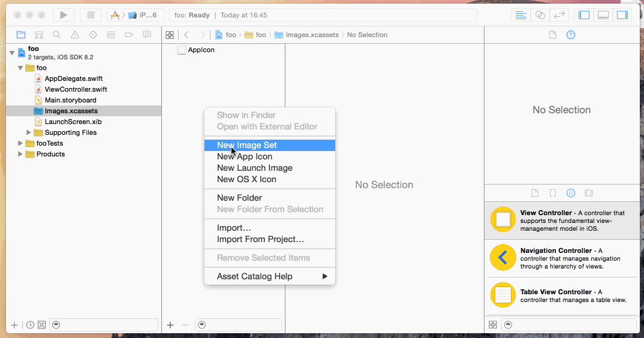The width and height of the screenshot is (644, 338).
Task: Go forward in editor history
Action: click(x=202, y=35)
